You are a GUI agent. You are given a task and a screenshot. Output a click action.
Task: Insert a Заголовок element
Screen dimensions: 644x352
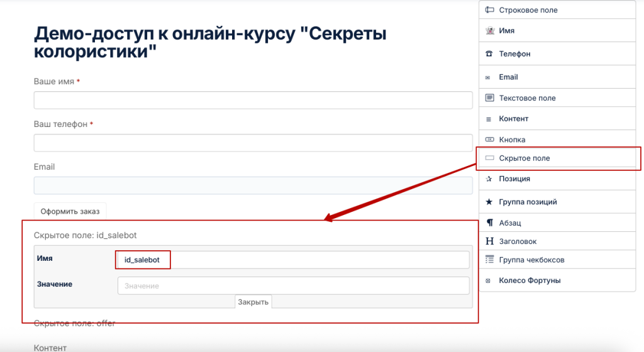557,241
